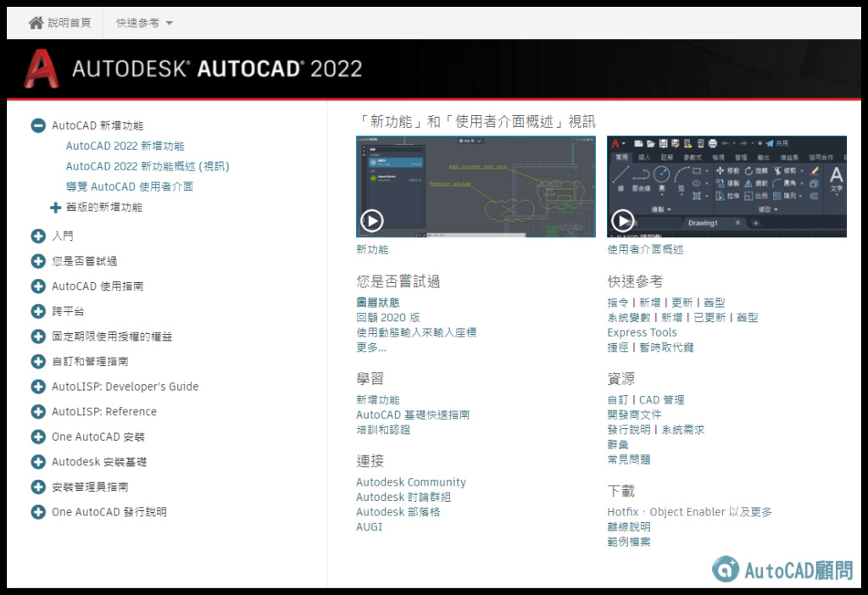
Task: Open 使用動態輸入來輸入座標 link
Action: pyautogui.click(x=416, y=332)
